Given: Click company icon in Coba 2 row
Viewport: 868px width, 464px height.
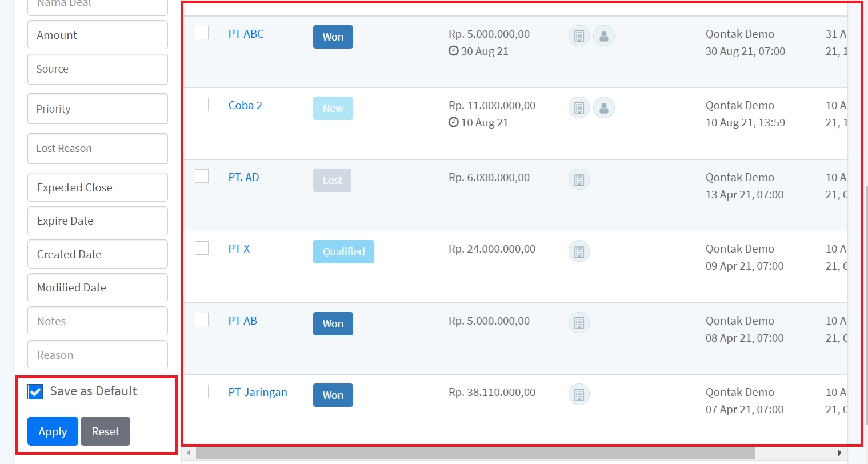Looking at the screenshot, I should [579, 107].
